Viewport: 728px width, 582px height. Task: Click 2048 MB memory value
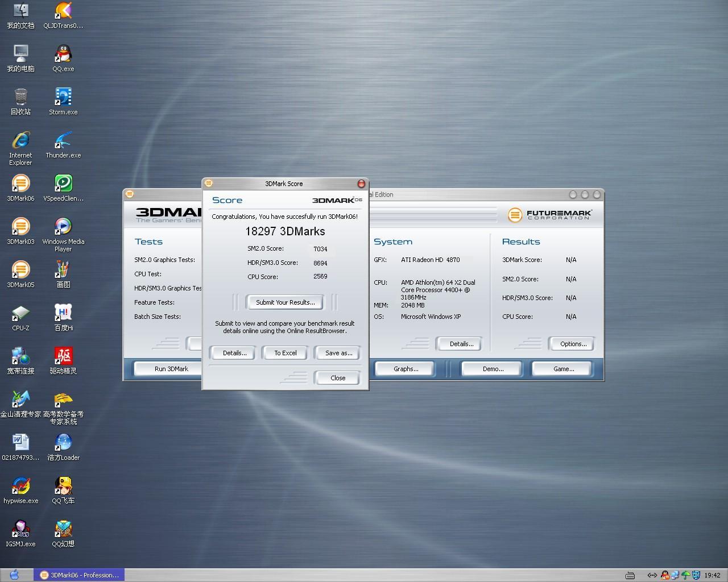pos(412,305)
